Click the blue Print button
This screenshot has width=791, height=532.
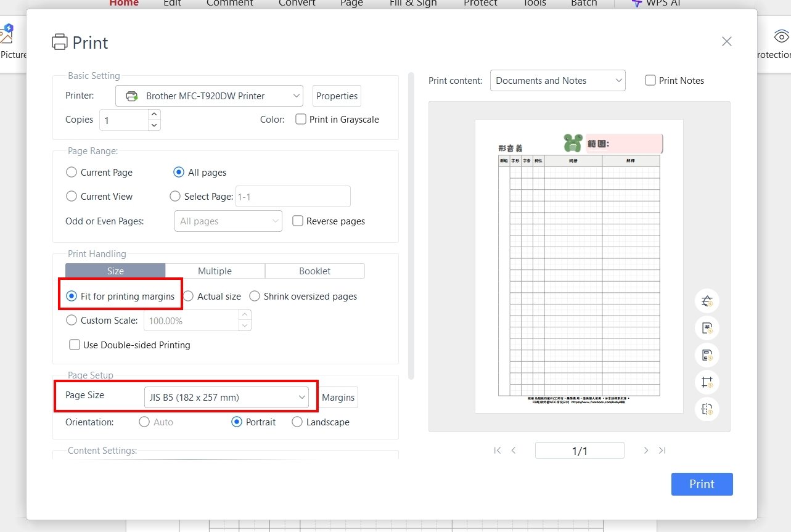tap(702, 484)
